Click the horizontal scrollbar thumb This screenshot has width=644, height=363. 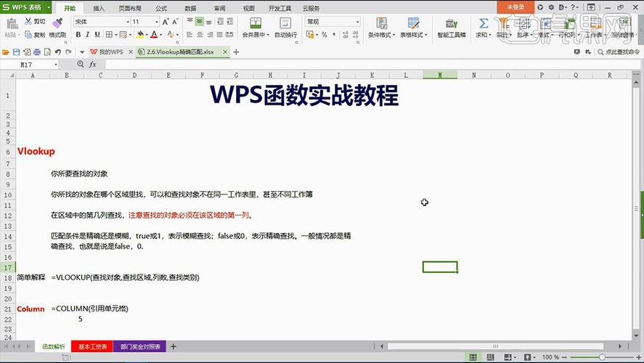pyautogui.click(x=496, y=346)
